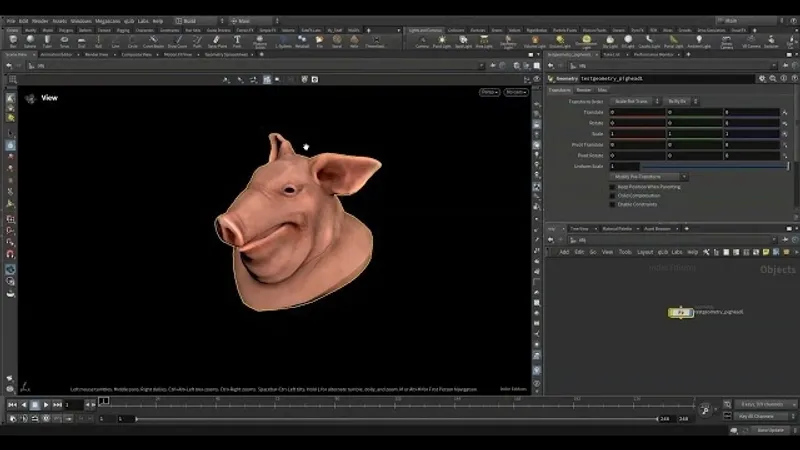Screen dimensions: 800x450
Task: Select the Draw Curve shelf tool
Action: click(178, 41)
